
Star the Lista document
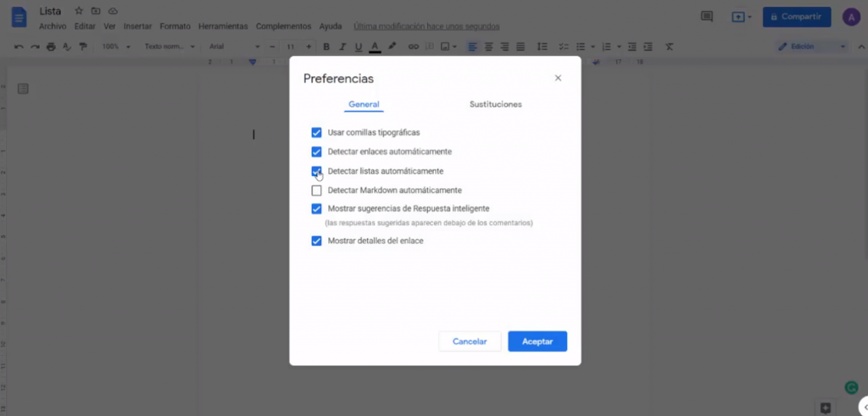[x=79, y=11]
